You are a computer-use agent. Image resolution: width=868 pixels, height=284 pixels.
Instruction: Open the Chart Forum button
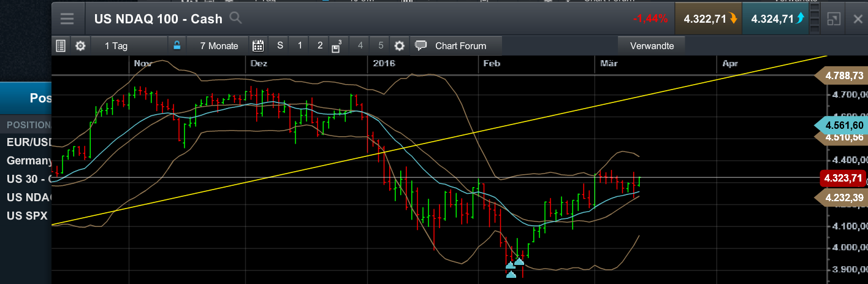tap(456, 45)
